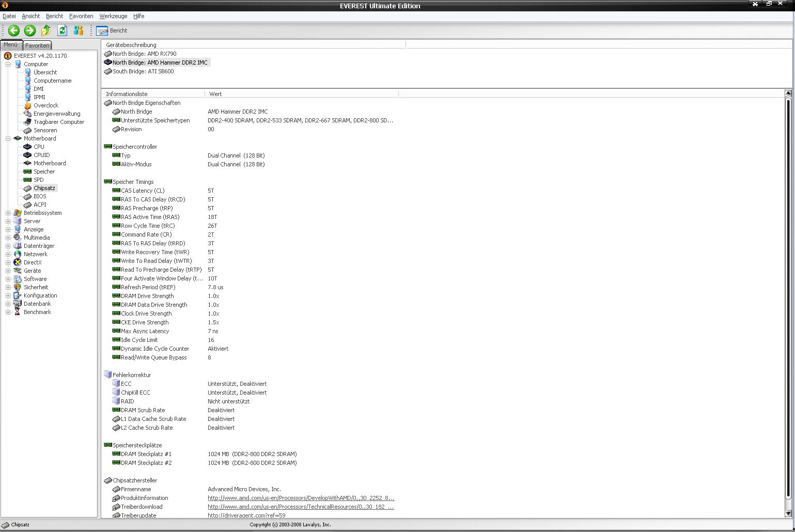
Task: Expand the Geräte tree node
Action: [x=8, y=271]
